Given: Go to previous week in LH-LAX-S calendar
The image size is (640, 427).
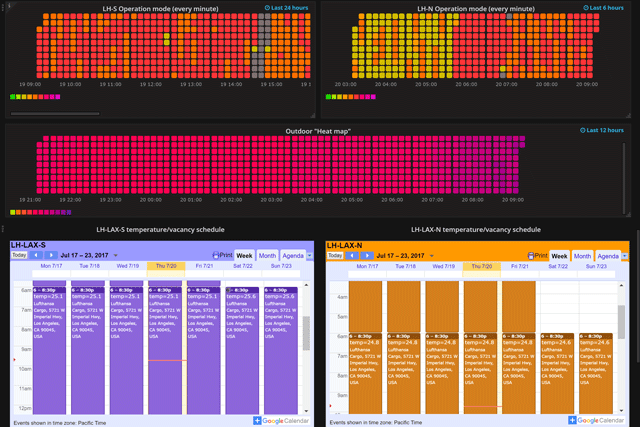Looking at the screenshot, I should [x=36, y=255].
